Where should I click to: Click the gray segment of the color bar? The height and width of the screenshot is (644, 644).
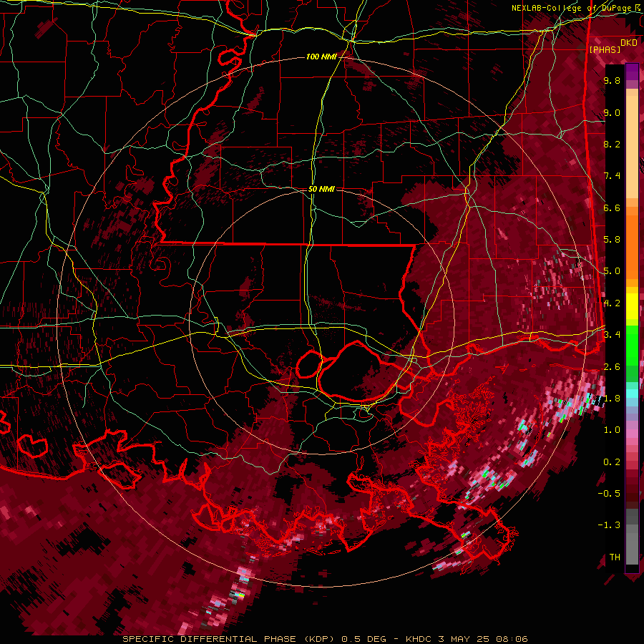[632, 538]
